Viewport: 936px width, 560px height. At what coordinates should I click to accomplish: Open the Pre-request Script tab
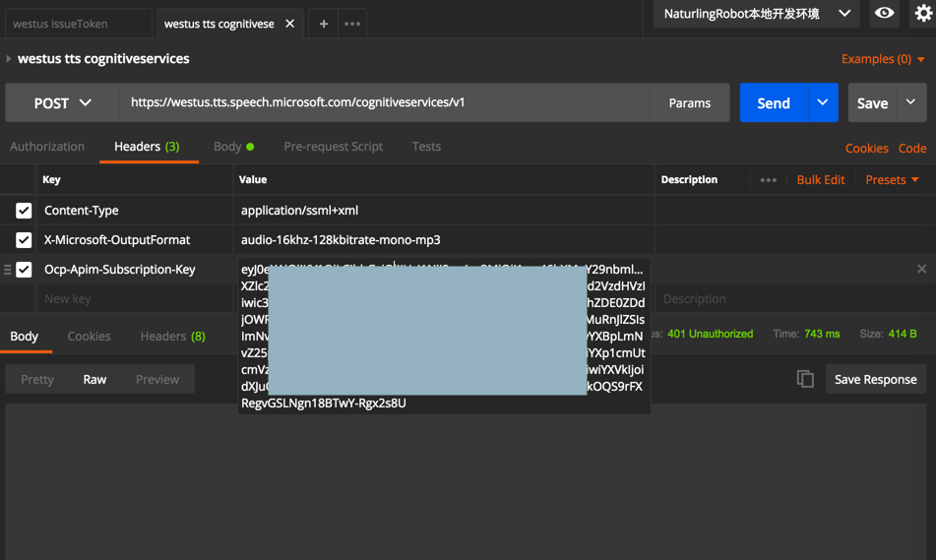(x=333, y=147)
